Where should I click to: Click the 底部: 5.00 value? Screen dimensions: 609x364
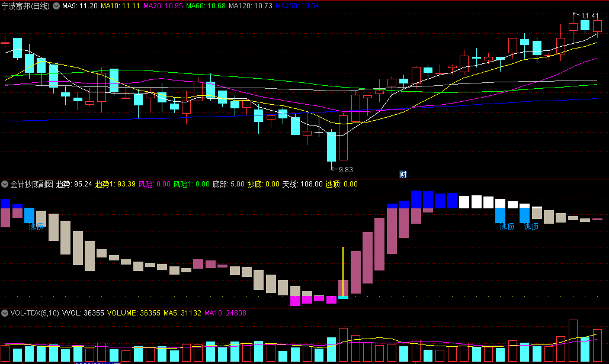click(x=229, y=184)
